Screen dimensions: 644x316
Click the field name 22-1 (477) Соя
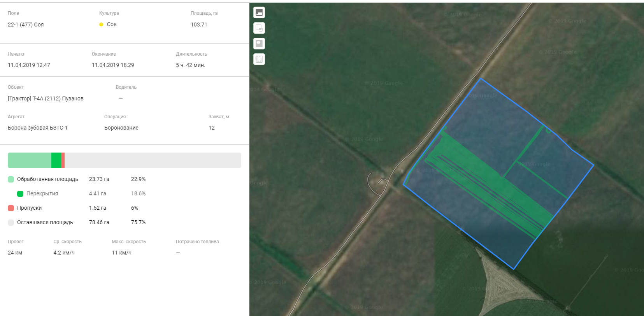[26, 25]
